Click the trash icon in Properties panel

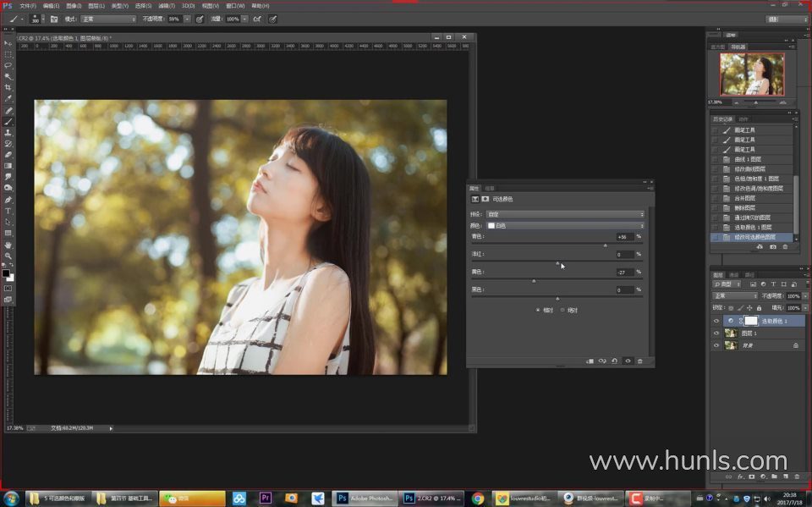coord(640,361)
